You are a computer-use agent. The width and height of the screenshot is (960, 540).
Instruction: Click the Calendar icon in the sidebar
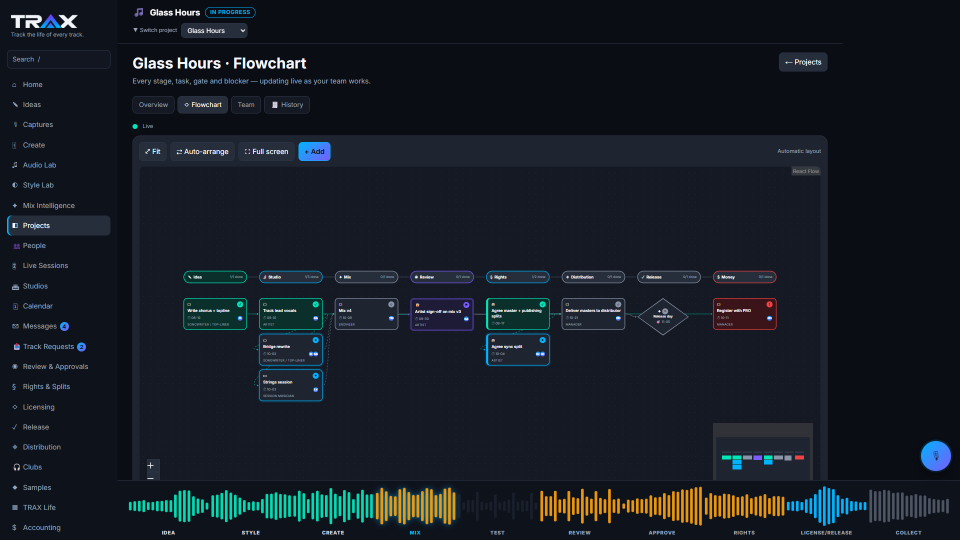15,306
